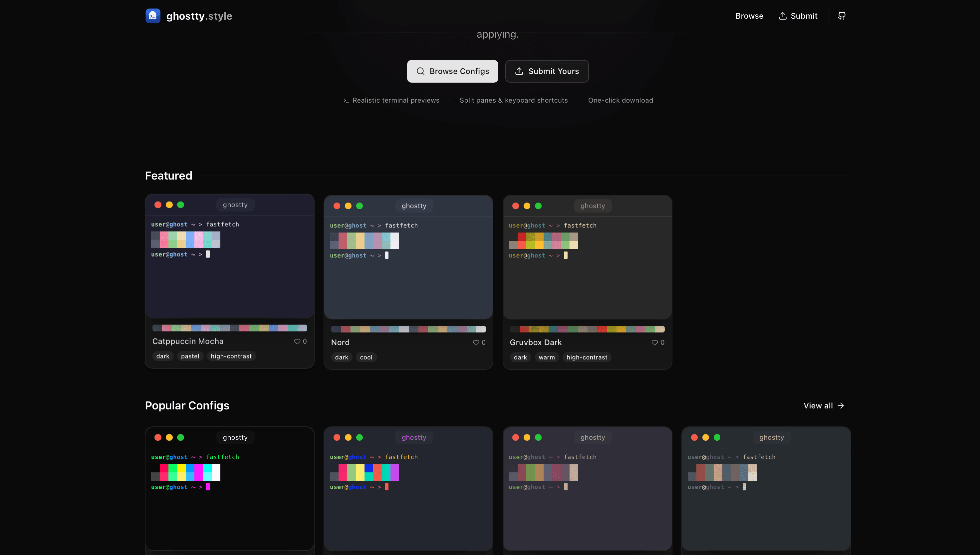Viewport: 980px width, 555px height.
Task: Click the terminal prompt icon near Realistic terminal previews
Action: (x=346, y=100)
